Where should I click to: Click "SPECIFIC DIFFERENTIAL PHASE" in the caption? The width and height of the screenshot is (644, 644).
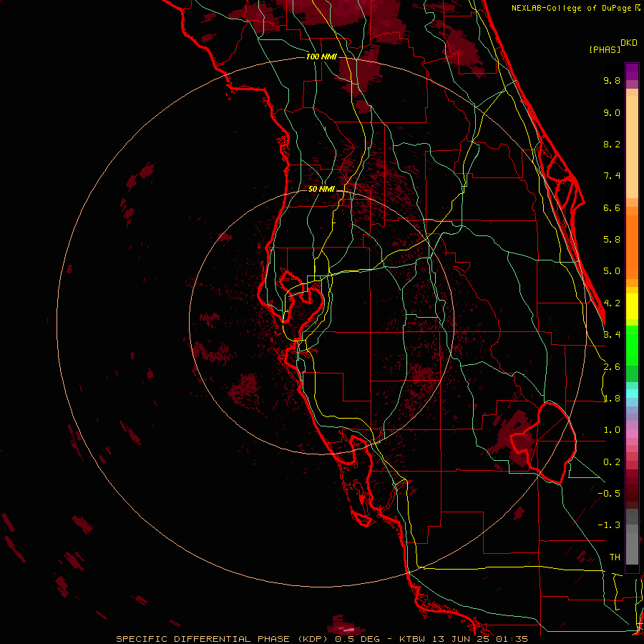tap(205, 639)
